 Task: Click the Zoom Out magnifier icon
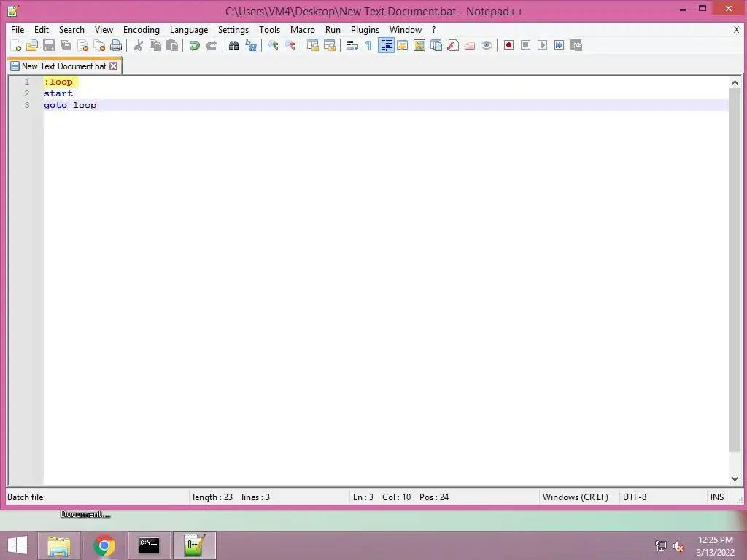(x=290, y=45)
